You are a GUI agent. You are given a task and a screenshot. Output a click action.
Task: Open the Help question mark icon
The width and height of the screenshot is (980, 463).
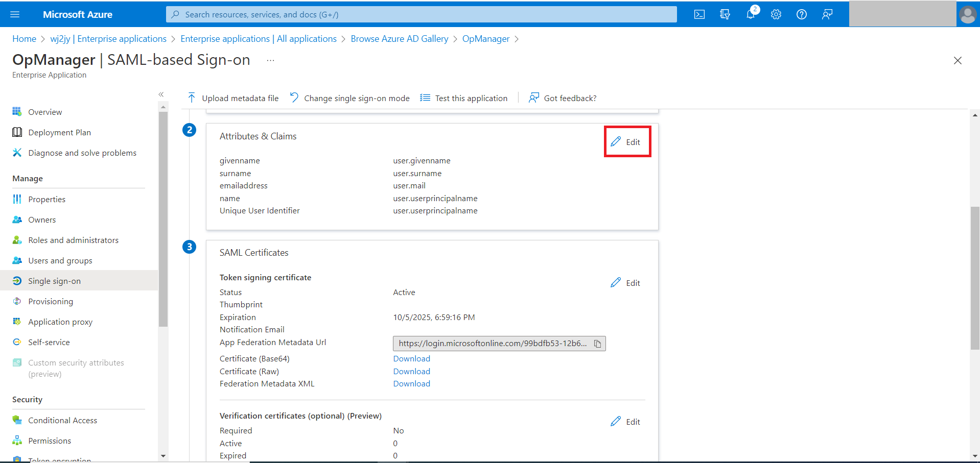tap(802, 14)
